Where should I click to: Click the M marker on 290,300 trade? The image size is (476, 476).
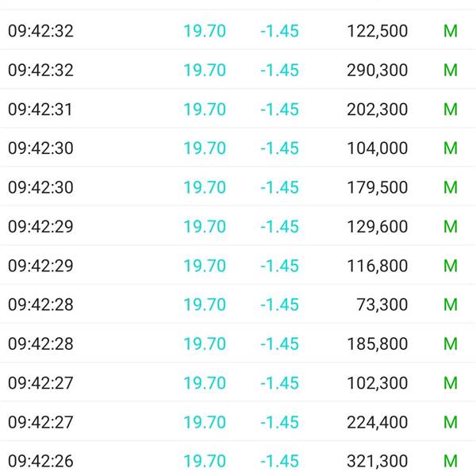[x=451, y=70]
